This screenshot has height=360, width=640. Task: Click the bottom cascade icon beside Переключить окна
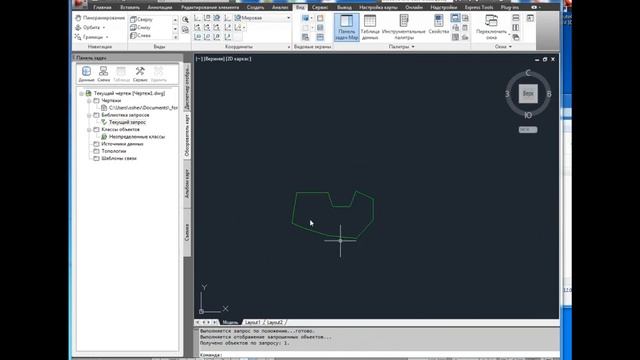(x=516, y=37)
